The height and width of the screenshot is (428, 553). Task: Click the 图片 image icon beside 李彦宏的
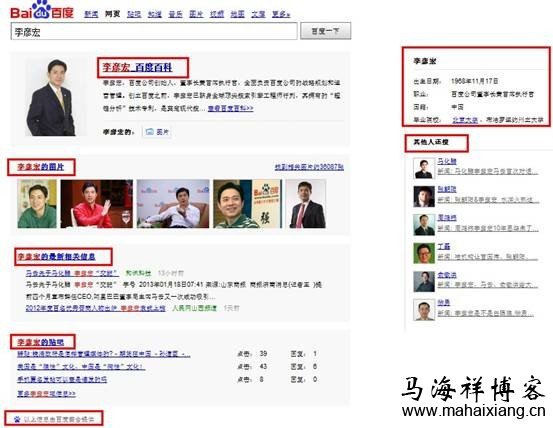point(157,132)
